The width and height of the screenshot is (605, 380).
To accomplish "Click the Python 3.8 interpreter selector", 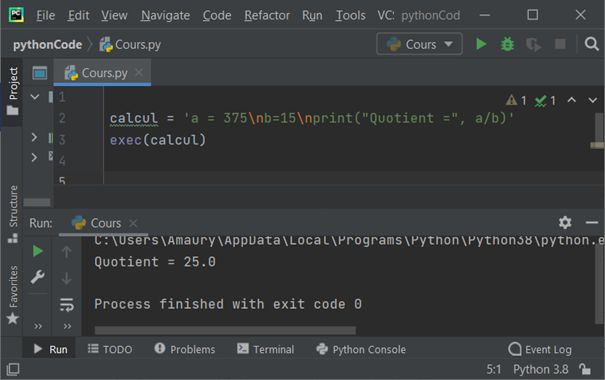I will [x=541, y=369].
